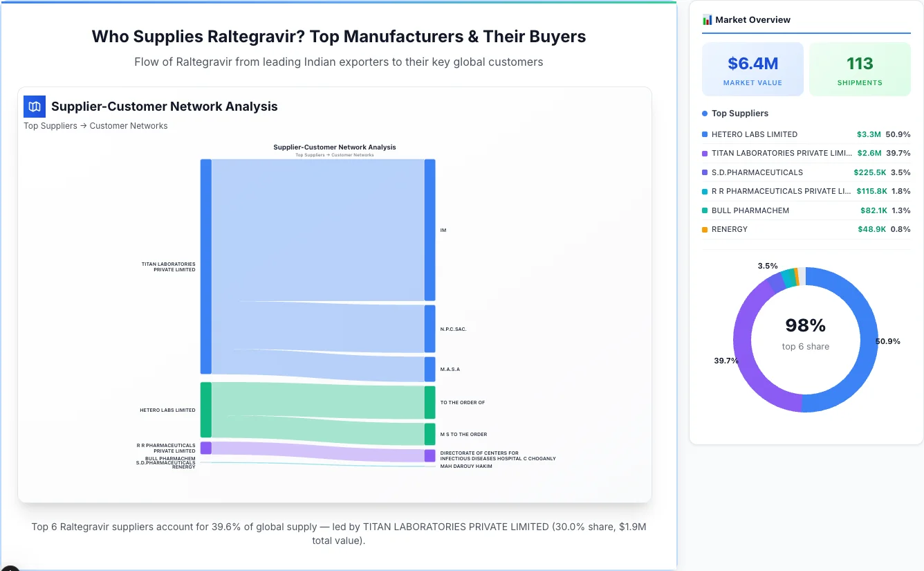Click the purple square beside S.D.PHARMACEUTICALS
This screenshot has width=924, height=571.
[706, 172]
